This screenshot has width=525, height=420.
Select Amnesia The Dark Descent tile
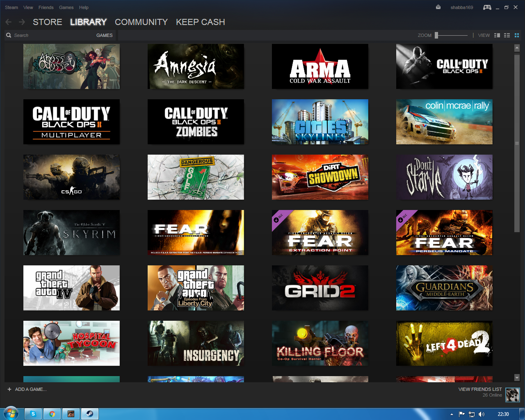(x=196, y=66)
